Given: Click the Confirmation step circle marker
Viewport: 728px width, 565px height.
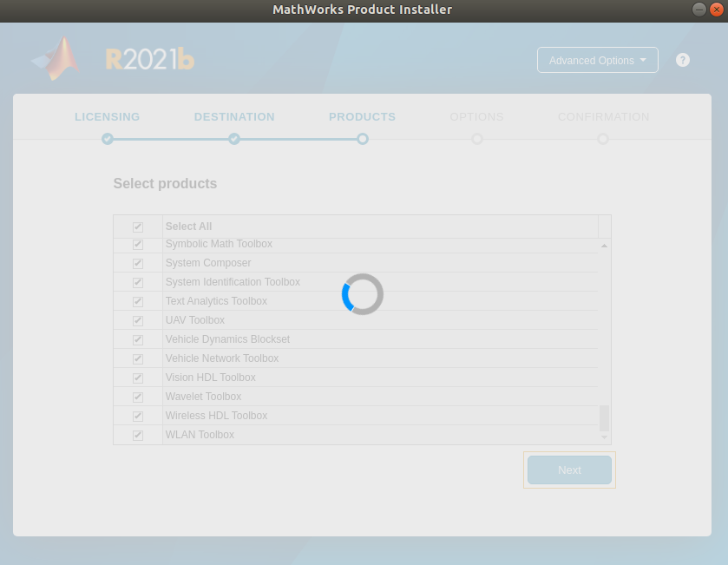Looking at the screenshot, I should [603, 139].
